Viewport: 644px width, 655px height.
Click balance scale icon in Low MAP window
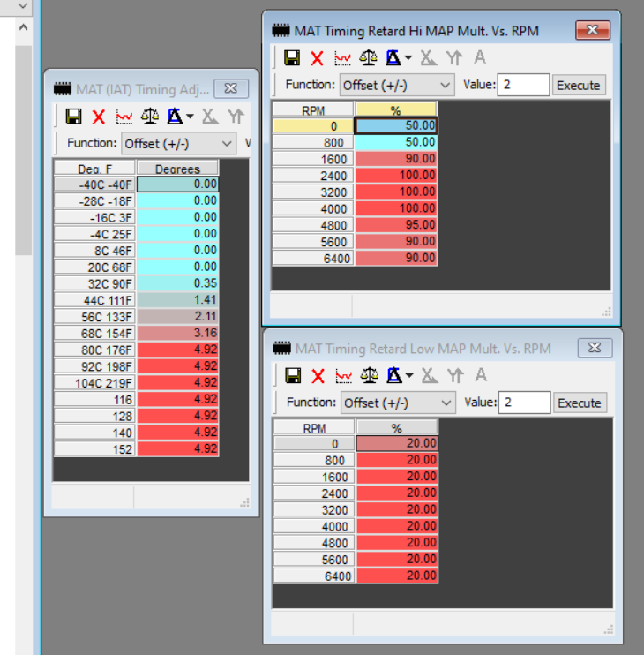(x=370, y=376)
